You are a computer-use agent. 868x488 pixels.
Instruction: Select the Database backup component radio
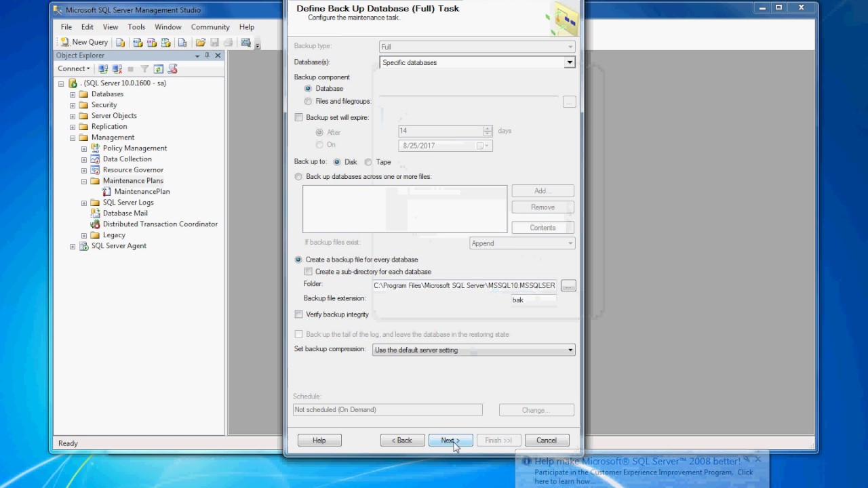(x=308, y=89)
